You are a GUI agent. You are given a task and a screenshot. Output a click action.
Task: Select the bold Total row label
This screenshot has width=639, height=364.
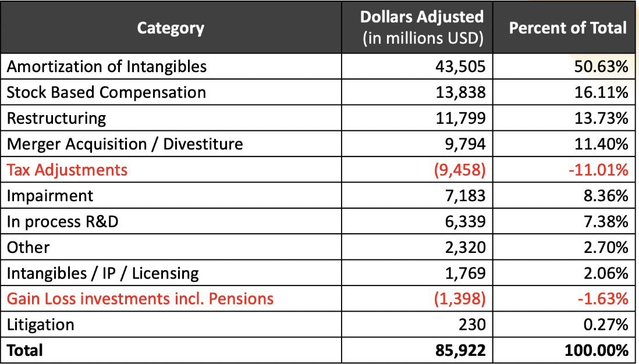25,350
